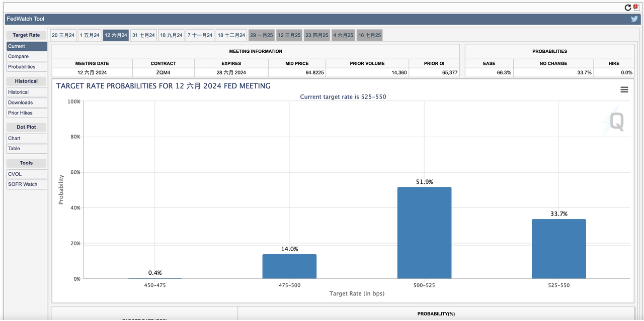Open the CVOL tool

[x=27, y=174]
